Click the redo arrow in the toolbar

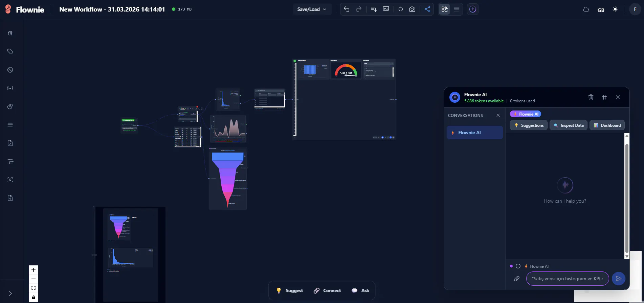point(359,9)
